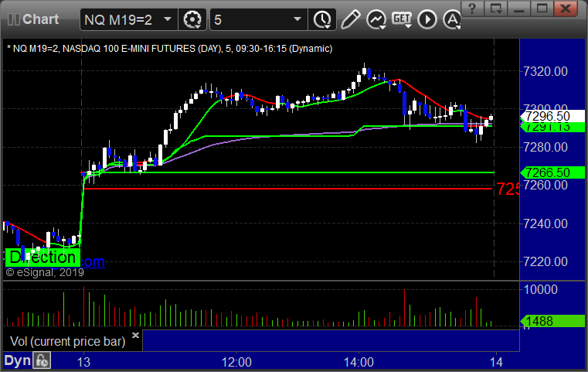
Task: Click the eSignal 2019 copyright text
Action: (x=45, y=272)
